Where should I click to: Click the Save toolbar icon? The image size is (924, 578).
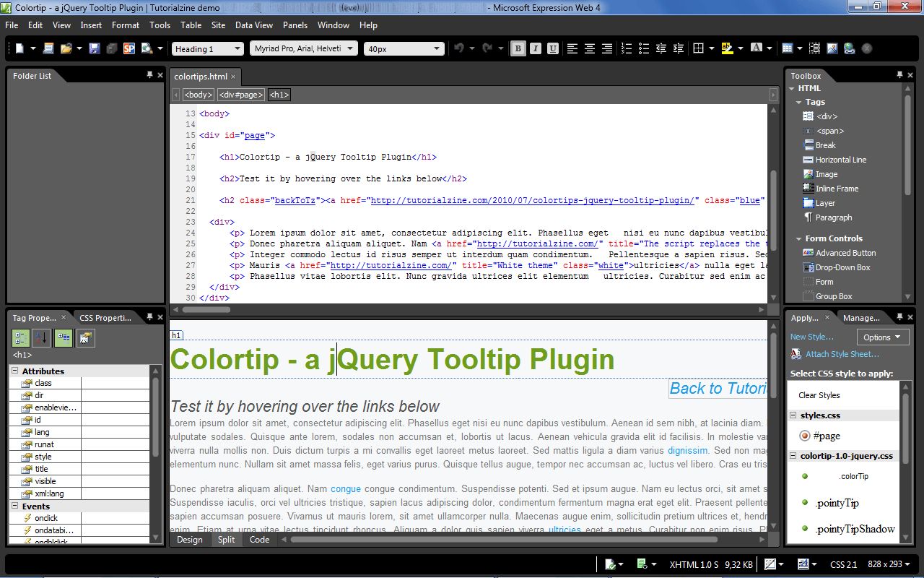[95, 48]
